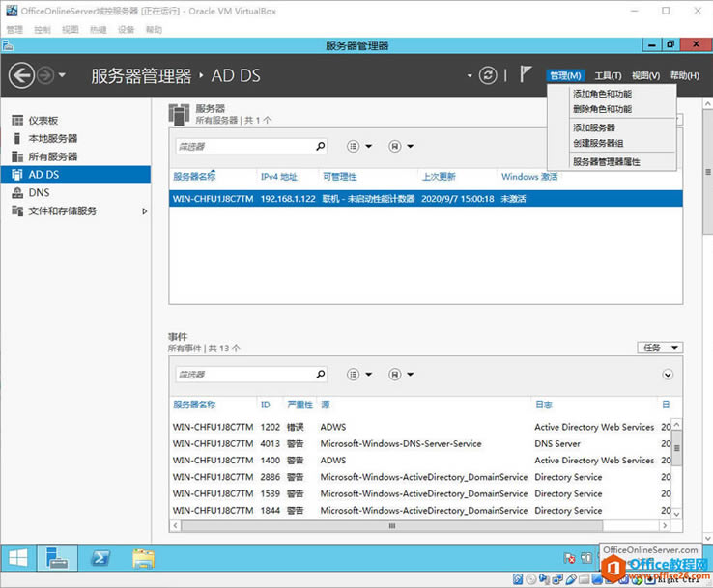Viewport: 713px width, 588px height.
Task: Open VirtualBox 管理 menu
Action: [14, 30]
